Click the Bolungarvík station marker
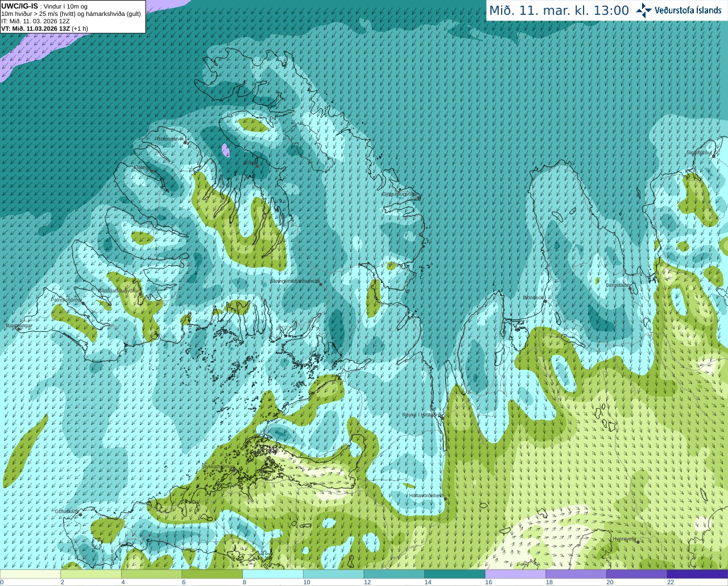This screenshot has width=728, height=586. point(185,142)
